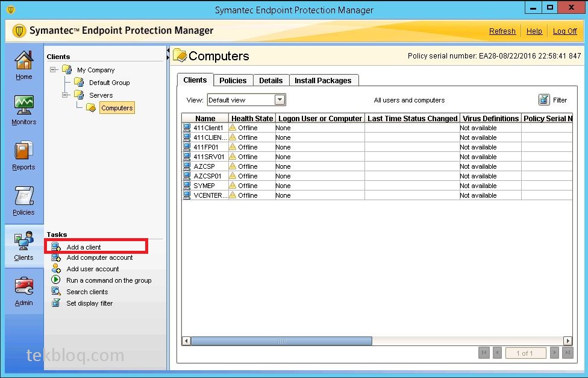Select the Default Group tree item
The width and height of the screenshot is (588, 378).
109,83
